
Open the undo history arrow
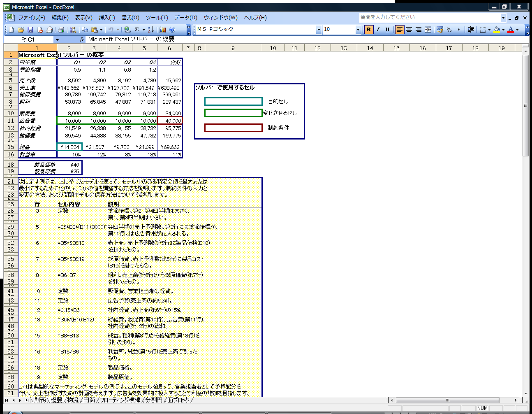118,30
